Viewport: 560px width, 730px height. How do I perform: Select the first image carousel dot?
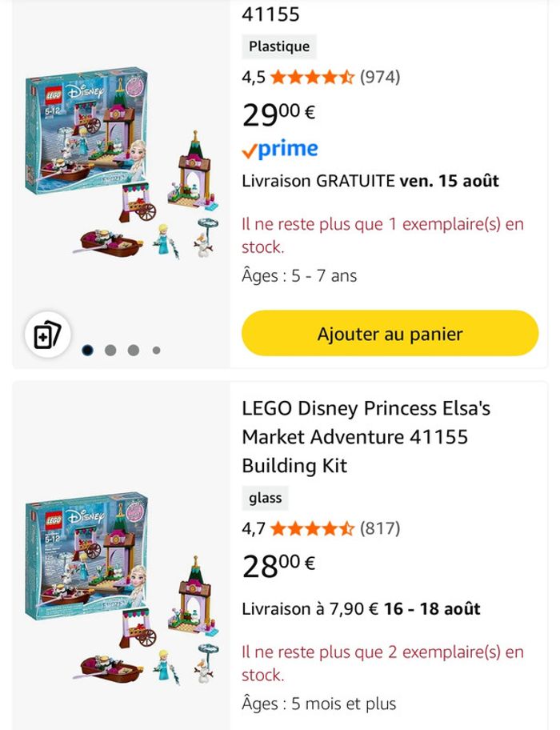87,350
